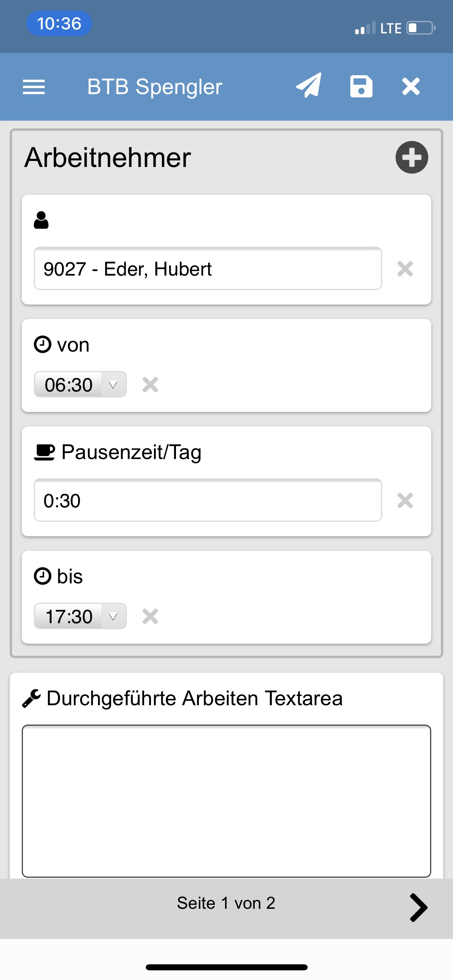Tap the BTB Spengler title
This screenshot has width=453, height=980.
tap(155, 87)
